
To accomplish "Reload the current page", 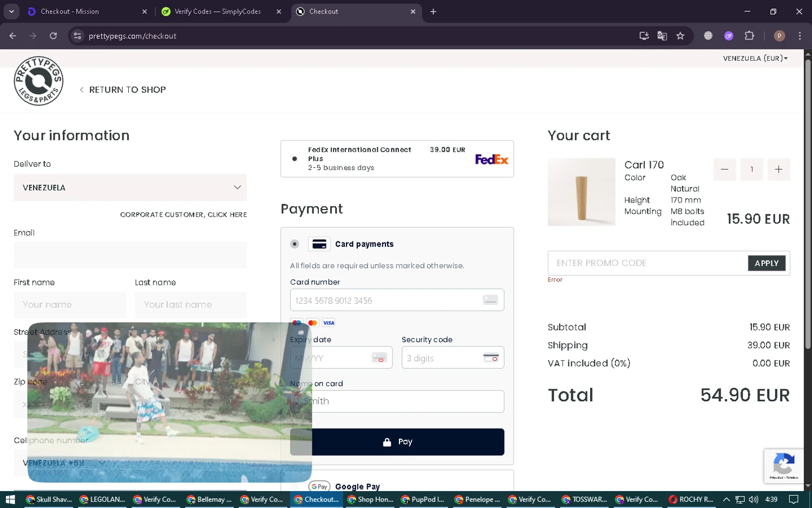I will pyautogui.click(x=53, y=36).
